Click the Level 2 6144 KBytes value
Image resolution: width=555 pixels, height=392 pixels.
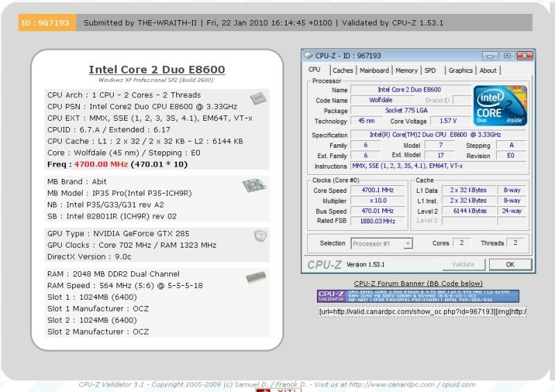click(x=469, y=211)
